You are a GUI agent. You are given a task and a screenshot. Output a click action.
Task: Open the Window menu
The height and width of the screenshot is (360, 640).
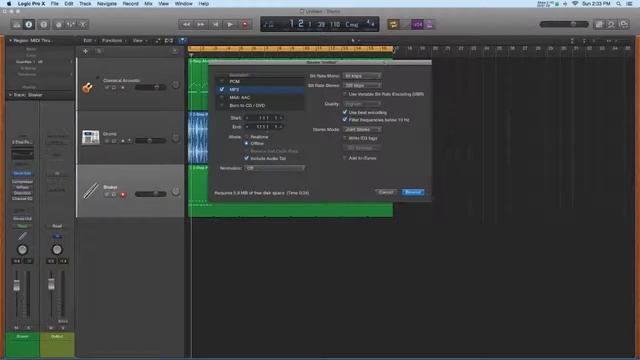click(183, 4)
